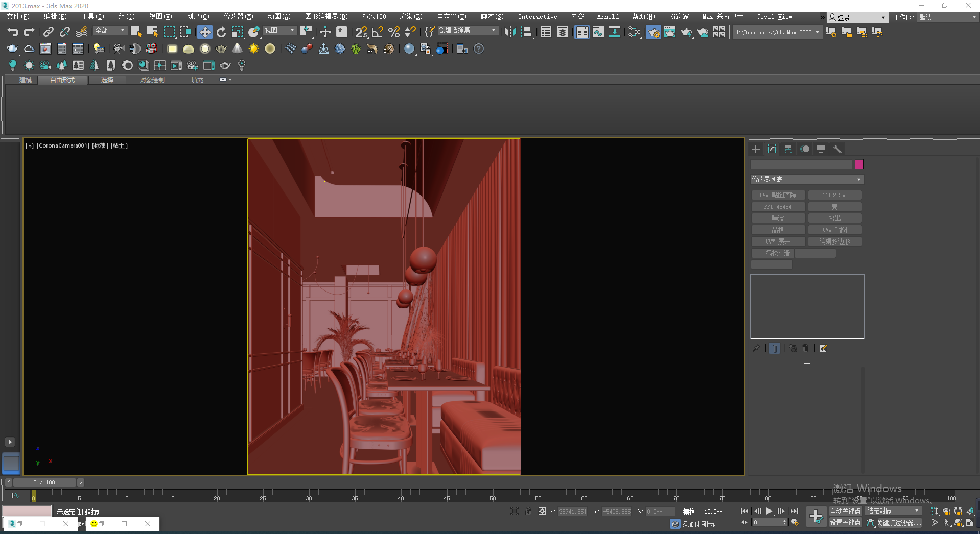Click the pink object color swatch

[x=859, y=164]
